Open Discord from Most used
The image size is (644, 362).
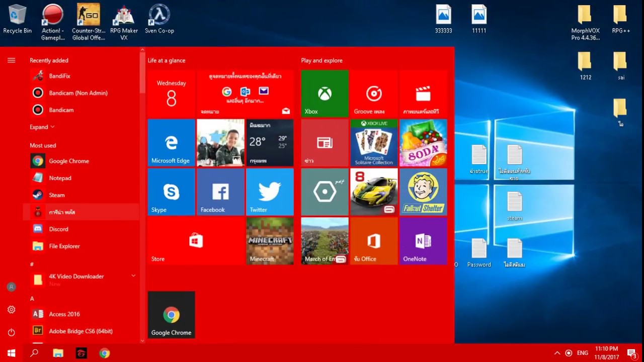[82, 229]
